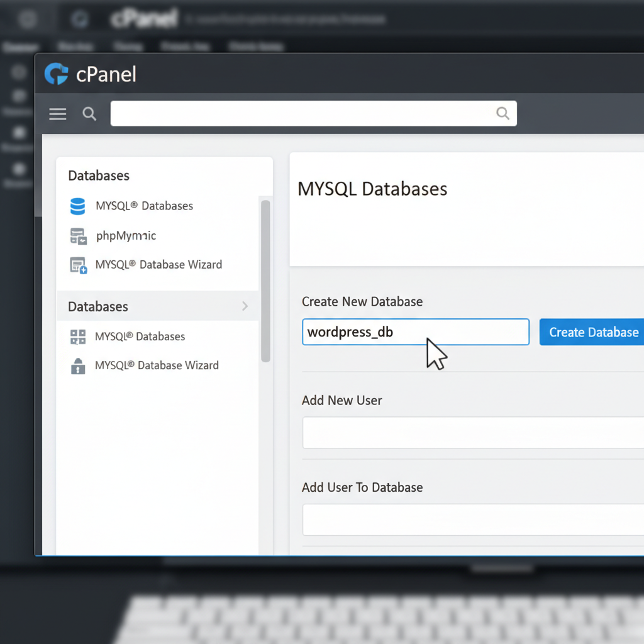Click the MySQL Database Wizard icon
The width and height of the screenshot is (644, 644).
[77, 264]
